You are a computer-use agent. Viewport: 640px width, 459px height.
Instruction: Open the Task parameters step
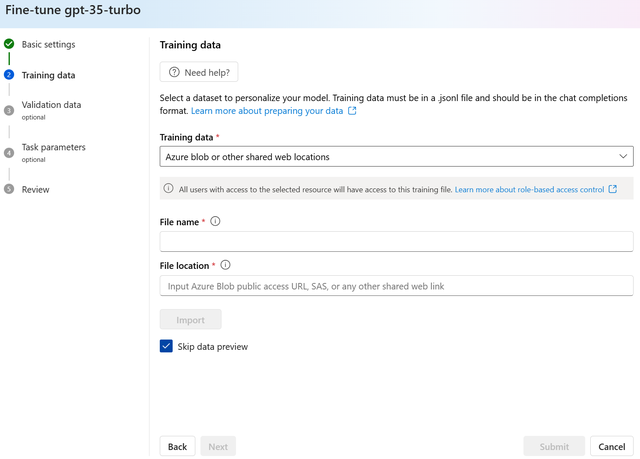53,147
